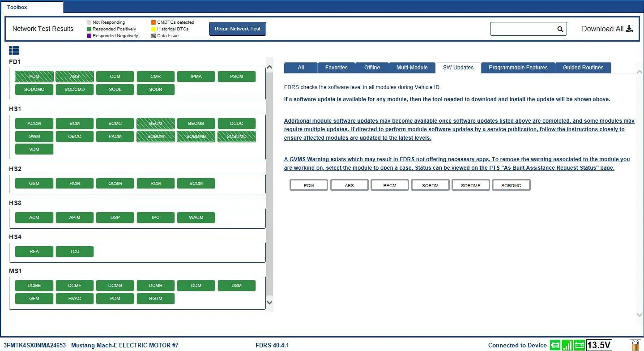Select the IPMA module
Image resolution: width=644 pixels, height=351 pixels.
pos(196,77)
